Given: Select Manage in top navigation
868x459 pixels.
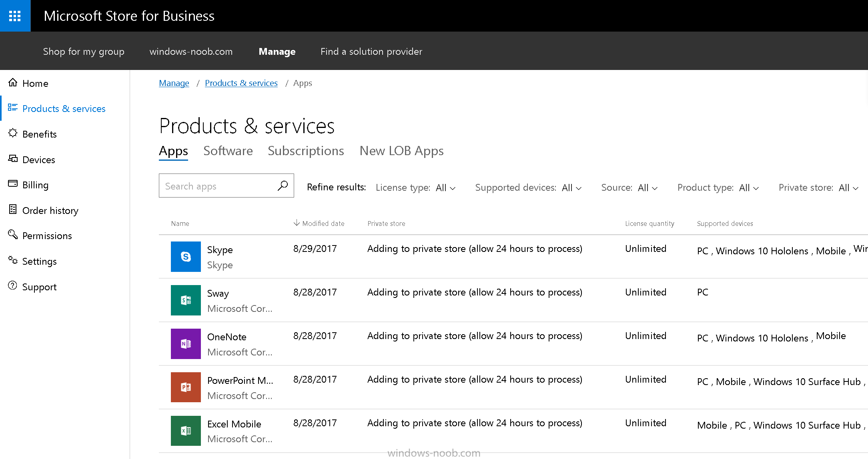Looking at the screenshot, I should click(x=277, y=52).
